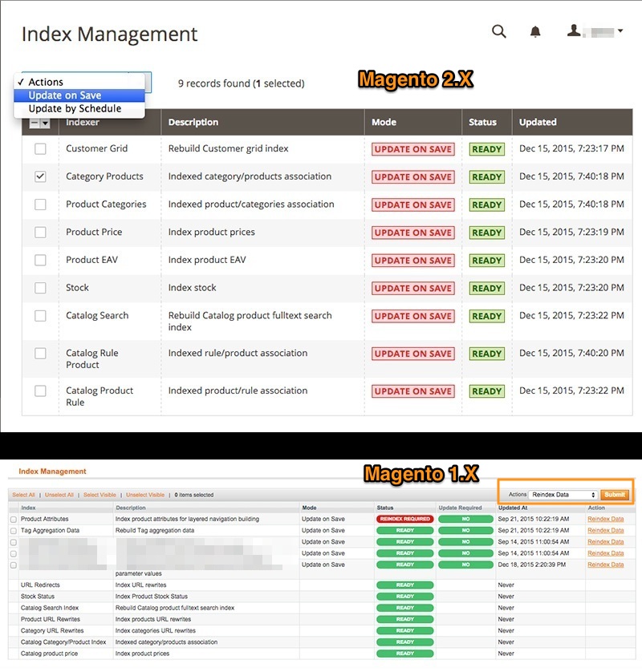
Task: Open the search magnifier icon
Action: click(499, 32)
